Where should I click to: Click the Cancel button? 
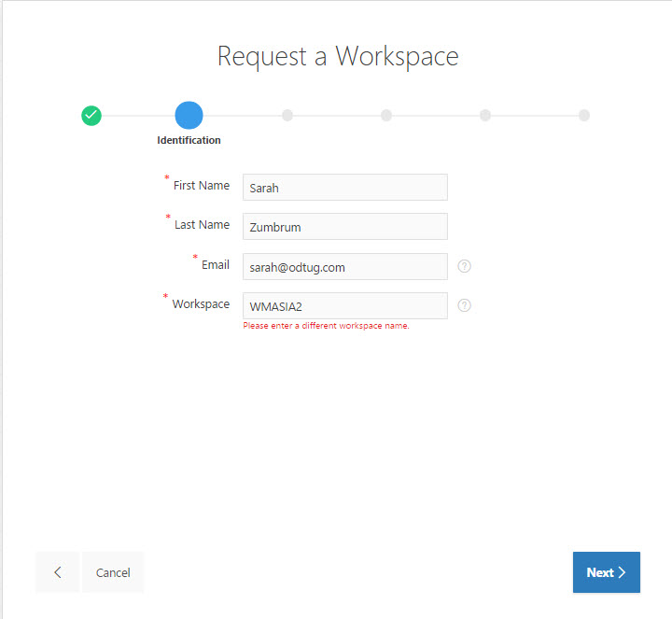[x=113, y=572]
